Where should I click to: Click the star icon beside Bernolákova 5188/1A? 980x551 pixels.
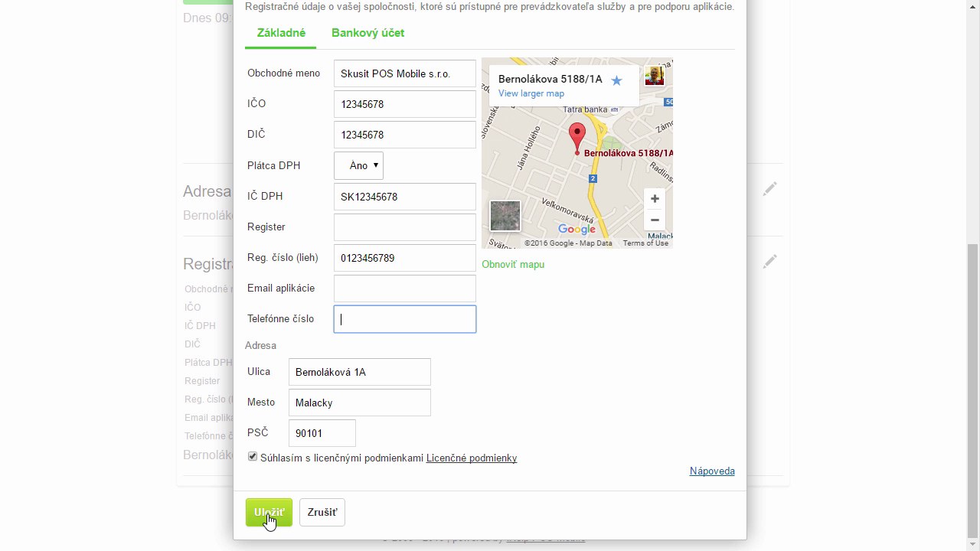[616, 80]
